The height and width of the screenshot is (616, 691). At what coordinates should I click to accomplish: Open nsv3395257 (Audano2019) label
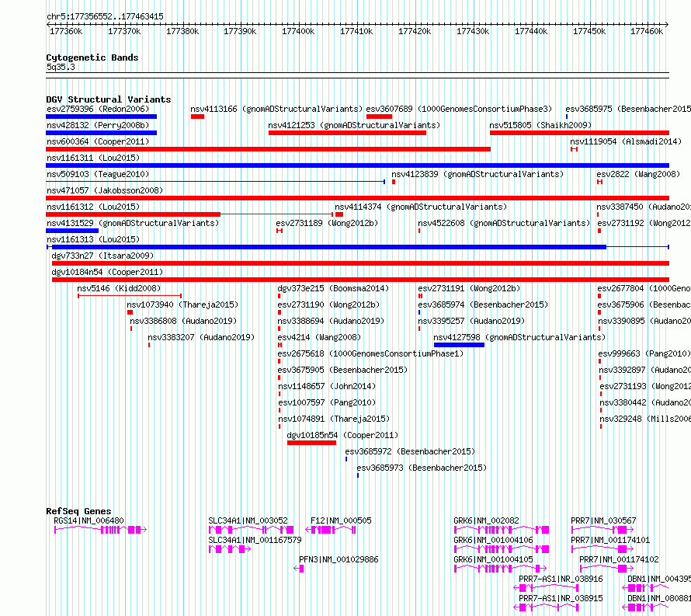point(471,321)
